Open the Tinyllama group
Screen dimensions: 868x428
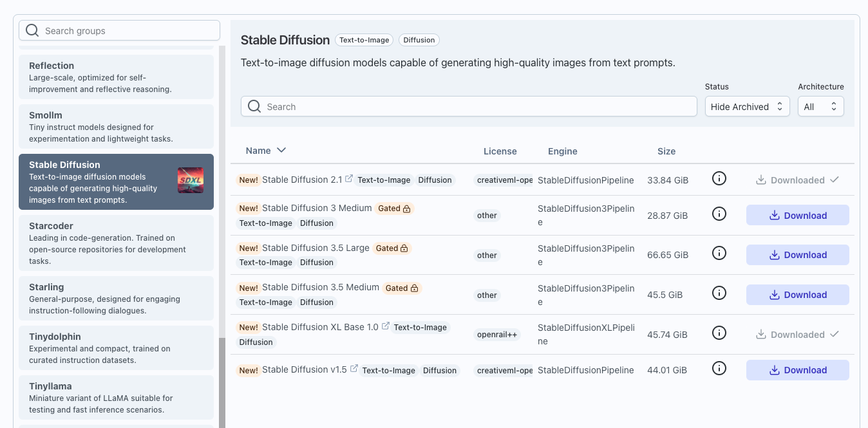(x=116, y=396)
